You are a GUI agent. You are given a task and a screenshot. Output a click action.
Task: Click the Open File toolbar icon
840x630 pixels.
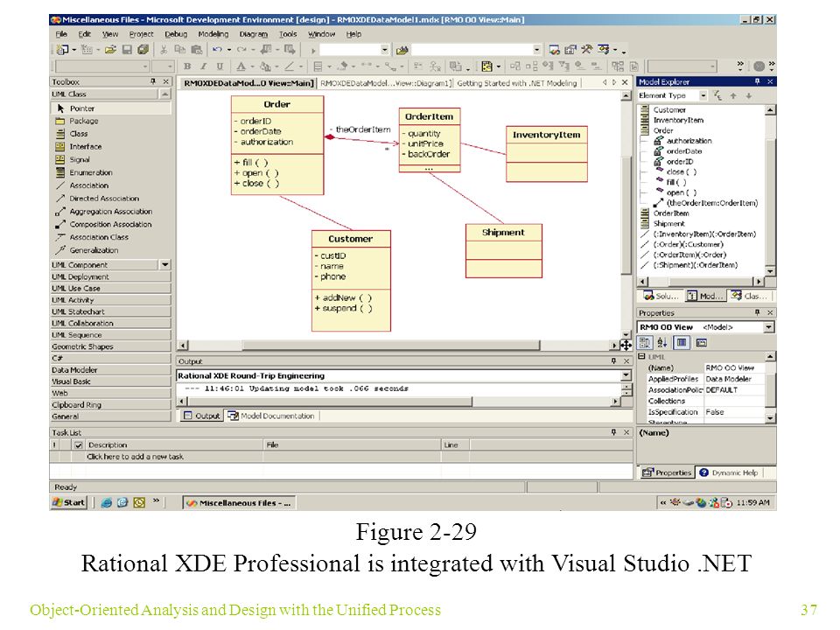[x=110, y=50]
